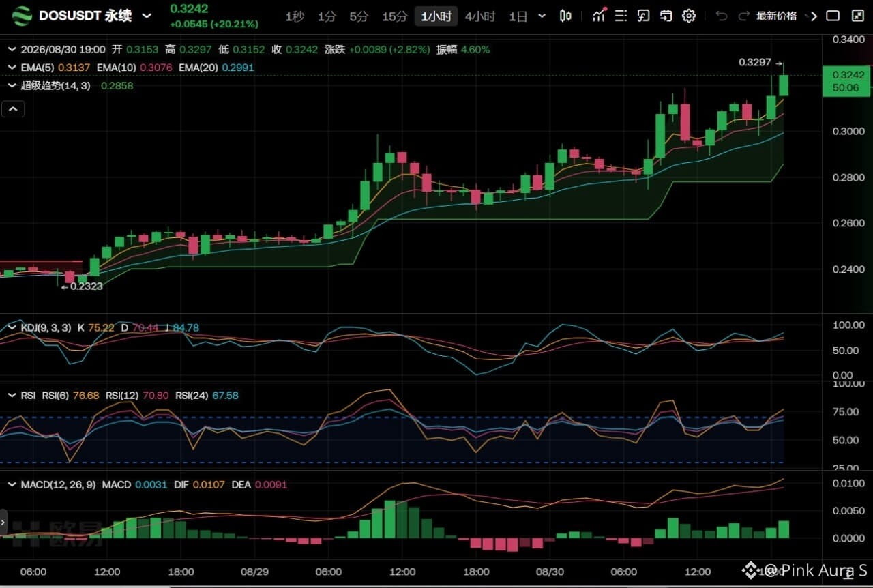Open chart settings gear

pyautogui.click(x=689, y=16)
